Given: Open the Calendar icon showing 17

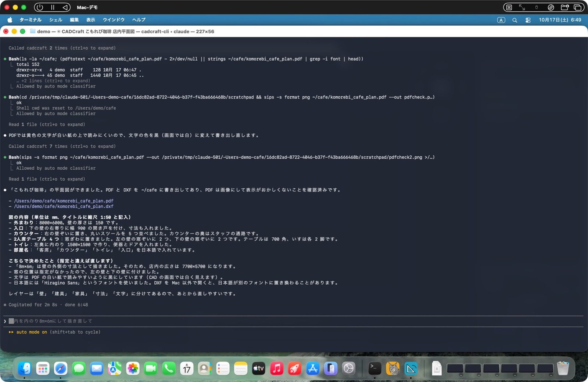Looking at the screenshot, I should point(187,368).
